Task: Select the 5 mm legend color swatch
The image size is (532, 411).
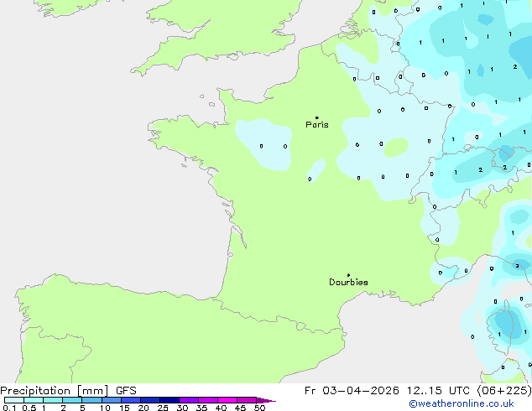Action: coord(91,400)
